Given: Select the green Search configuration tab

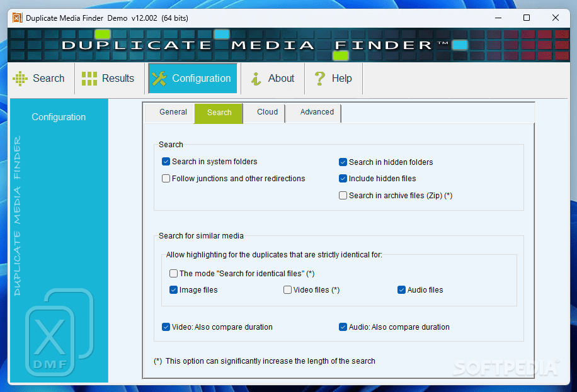Looking at the screenshot, I should (x=219, y=113).
